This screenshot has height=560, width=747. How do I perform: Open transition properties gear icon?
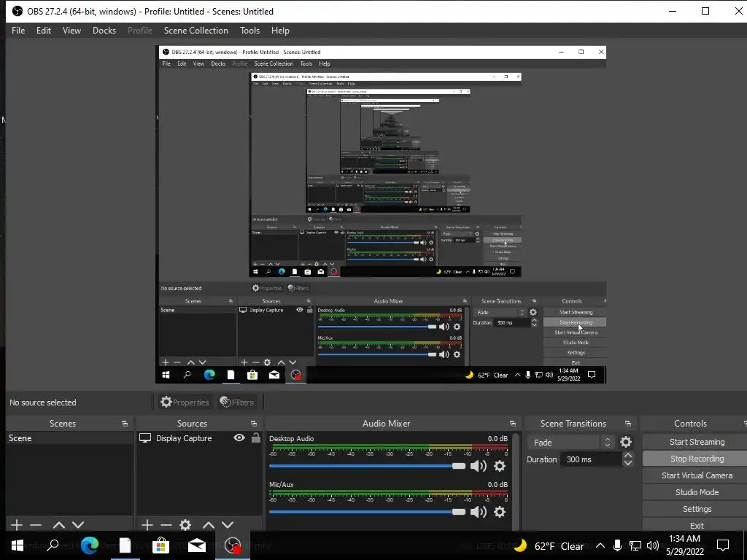click(x=625, y=443)
